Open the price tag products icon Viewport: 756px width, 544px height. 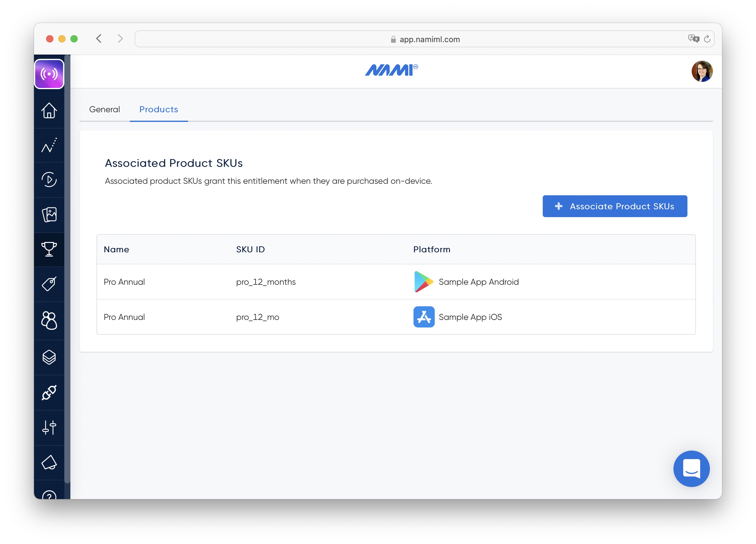click(x=49, y=284)
